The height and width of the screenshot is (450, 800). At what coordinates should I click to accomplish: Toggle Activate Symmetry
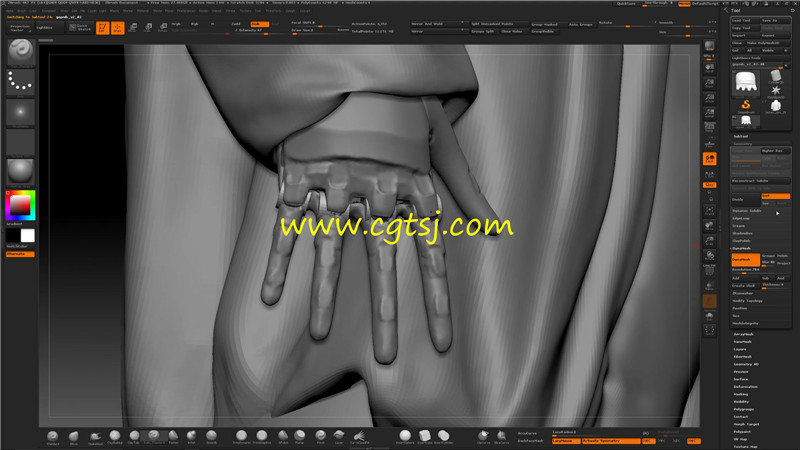coord(611,441)
